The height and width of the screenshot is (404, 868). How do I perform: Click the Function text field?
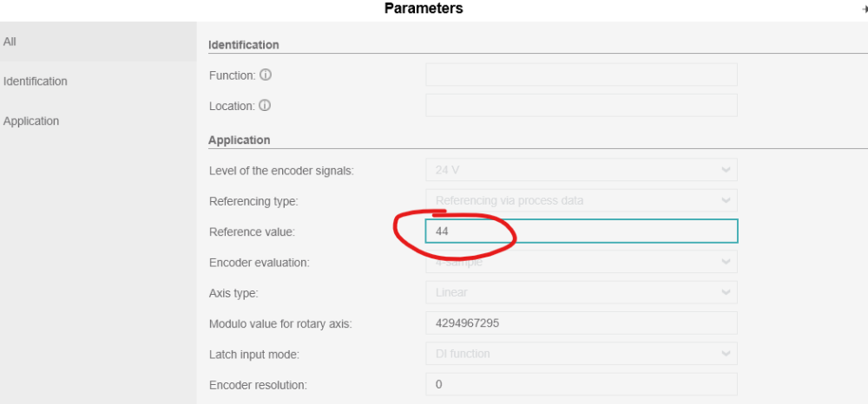click(581, 75)
